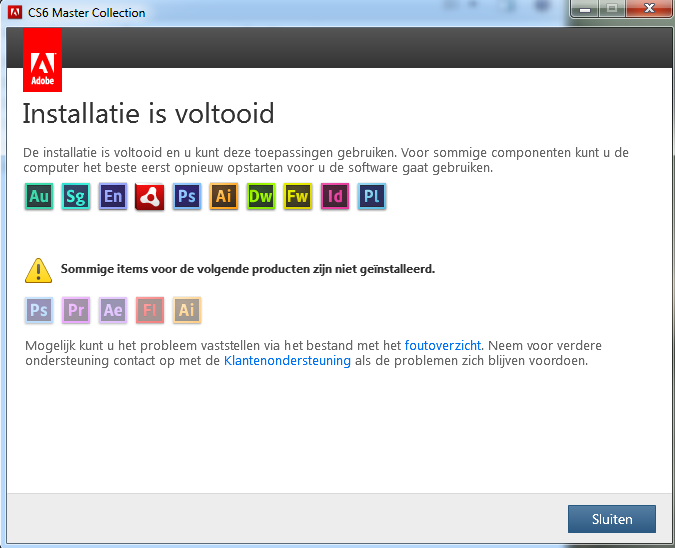Click the Dreamweaver (Dw) icon
Image resolution: width=675 pixels, height=548 pixels.
(x=261, y=196)
